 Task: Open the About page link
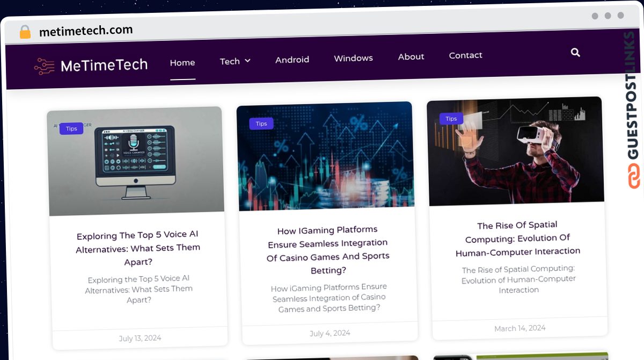pos(411,56)
